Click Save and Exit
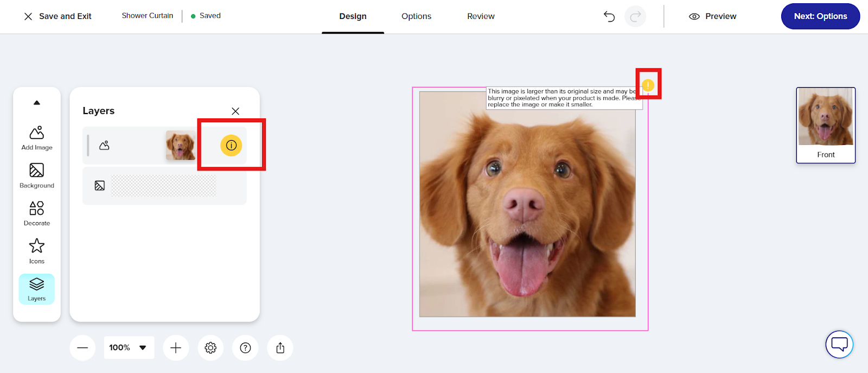Screen dimensions: 868x373 [x=58, y=16]
